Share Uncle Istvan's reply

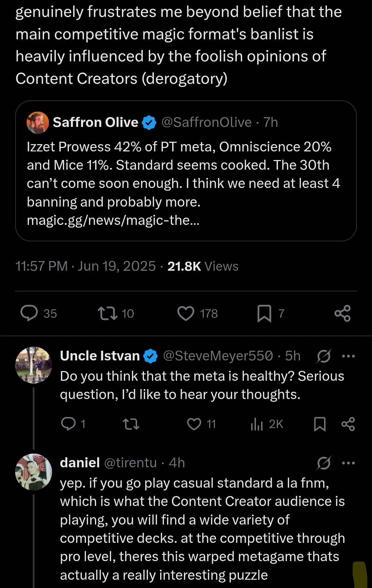(348, 424)
